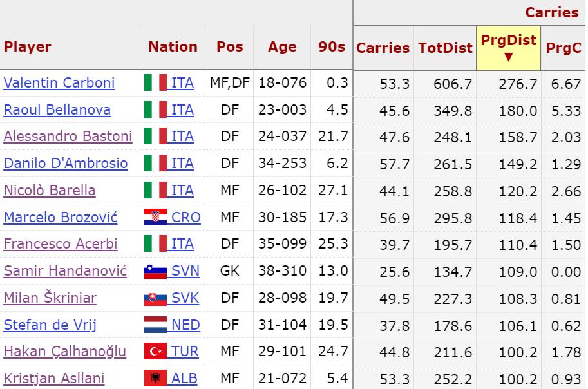The image size is (588, 389).
Task: Sort by the TotDist column header
Action: (x=444, y=48)
